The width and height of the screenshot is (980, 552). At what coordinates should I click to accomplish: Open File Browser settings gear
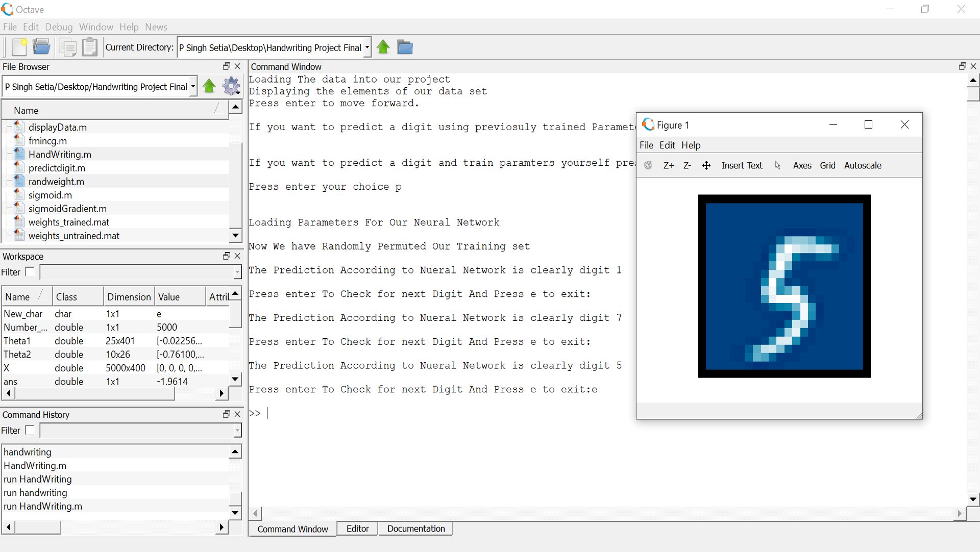(x=232, y=86)
